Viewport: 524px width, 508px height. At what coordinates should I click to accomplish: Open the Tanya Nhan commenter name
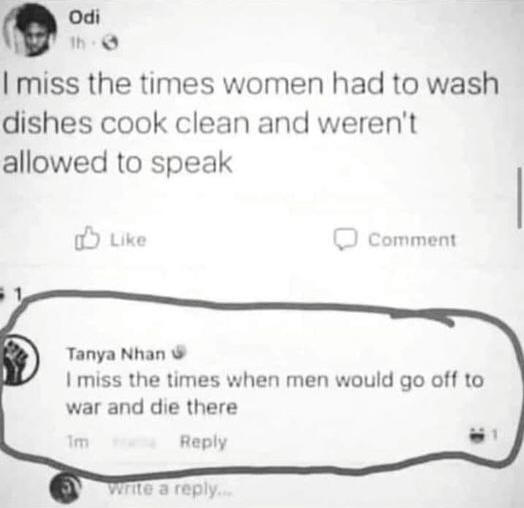coord(116,354)
